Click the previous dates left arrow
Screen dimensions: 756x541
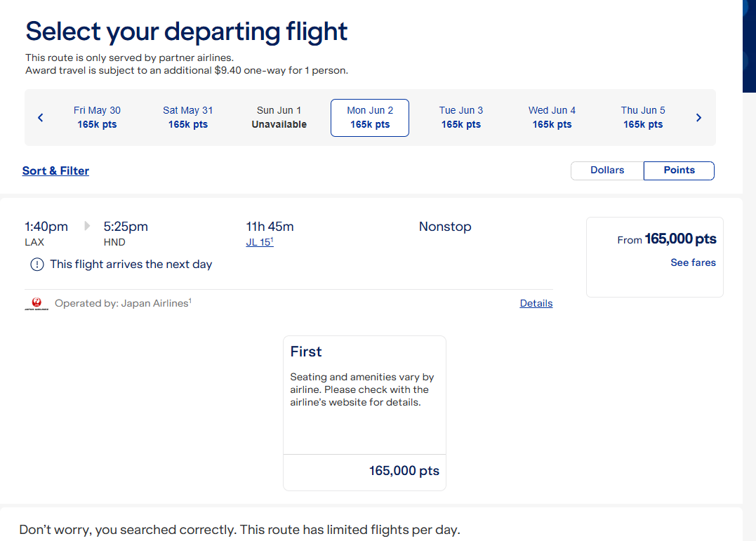pyautogui.click(x=41, y=118)
